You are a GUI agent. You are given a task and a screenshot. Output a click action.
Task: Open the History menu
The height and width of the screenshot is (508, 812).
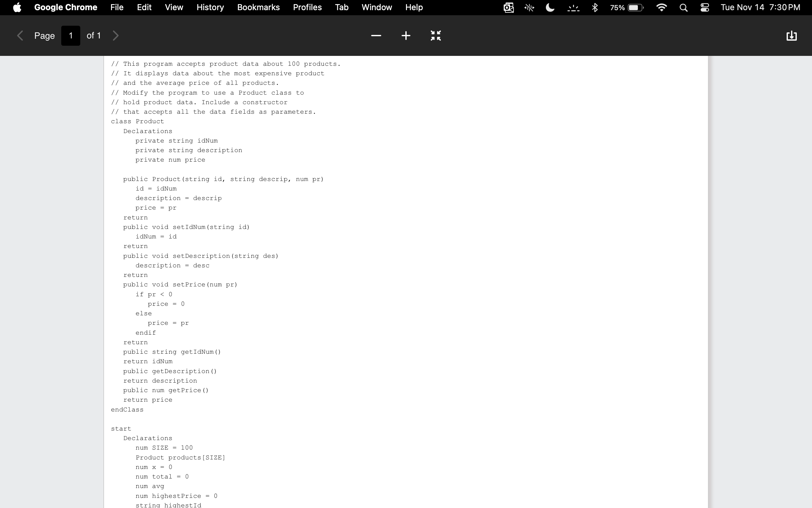point(210,7)
